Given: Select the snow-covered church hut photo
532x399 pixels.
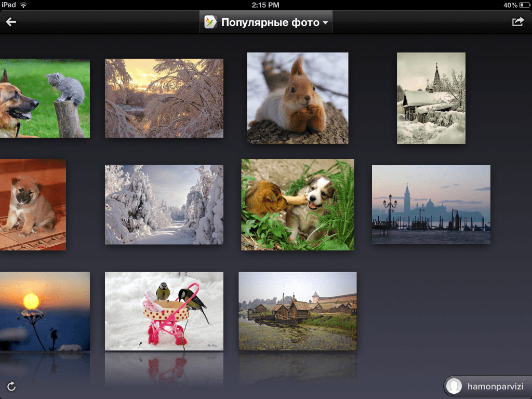Looking at the screenshot, I should click(x=431, y=98).
